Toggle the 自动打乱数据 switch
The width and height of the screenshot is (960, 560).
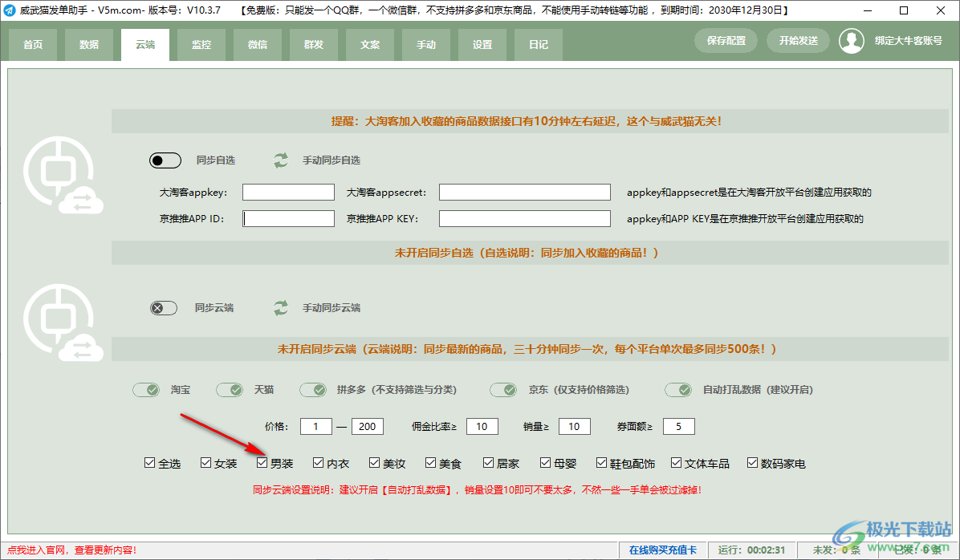[x=678, y=390]
